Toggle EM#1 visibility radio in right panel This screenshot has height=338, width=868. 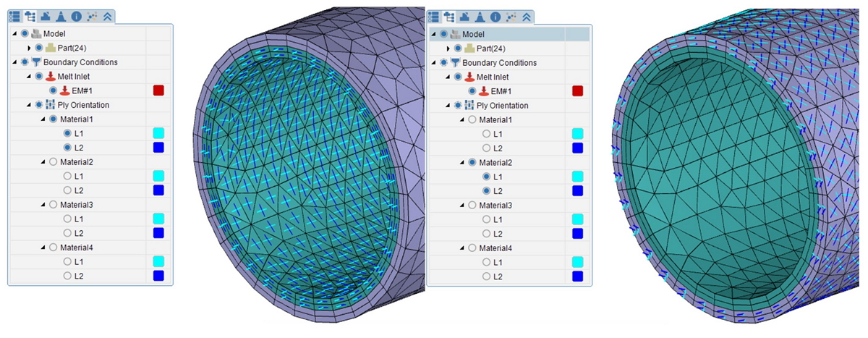[472, 91]
